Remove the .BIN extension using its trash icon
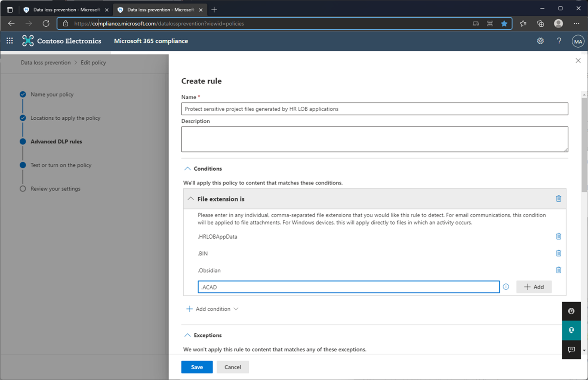 pyautogui.click(x=559, y=253)
